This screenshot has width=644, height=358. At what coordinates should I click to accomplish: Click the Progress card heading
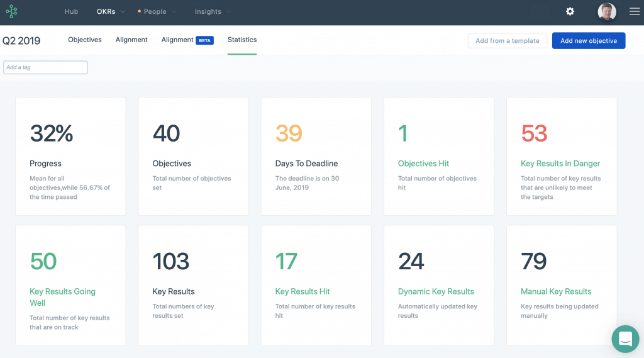coord(45,164)
